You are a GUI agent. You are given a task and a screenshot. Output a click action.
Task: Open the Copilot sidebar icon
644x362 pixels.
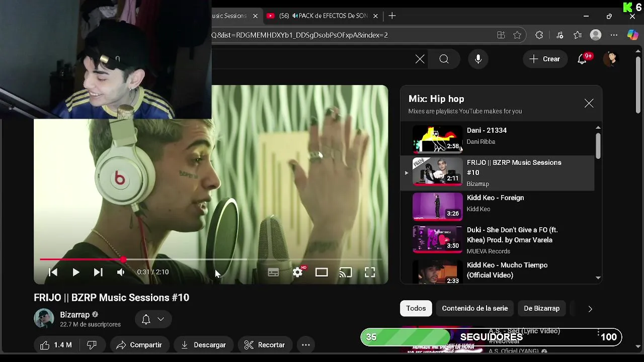[633, 35]
